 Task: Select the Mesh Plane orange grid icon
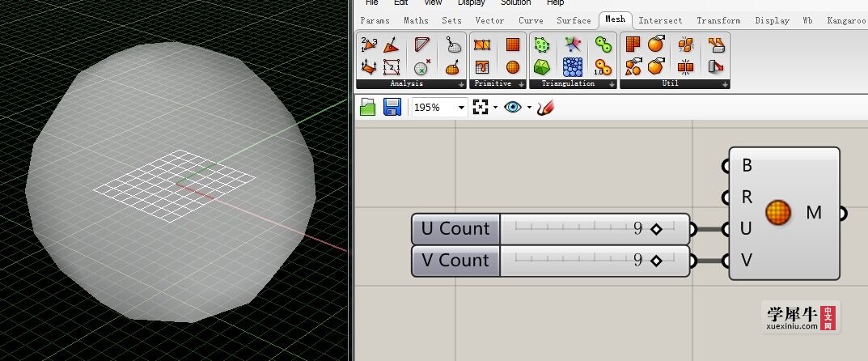click(x=513, y=45)
